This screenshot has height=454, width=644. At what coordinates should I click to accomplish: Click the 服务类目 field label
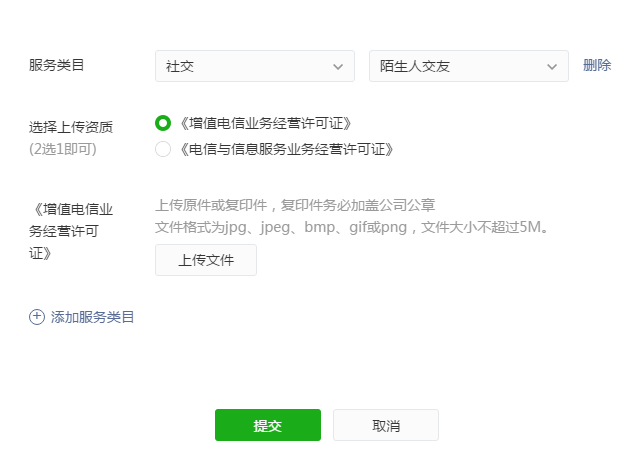tap(56, 65)
